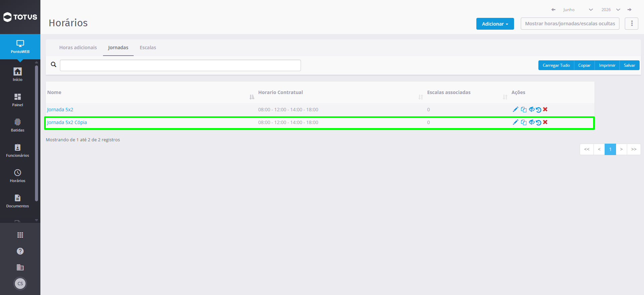Click Horario Contratual cell of Jornada 5x2 Cópia
Screen dimensions: 644x295
pos(288,122)
